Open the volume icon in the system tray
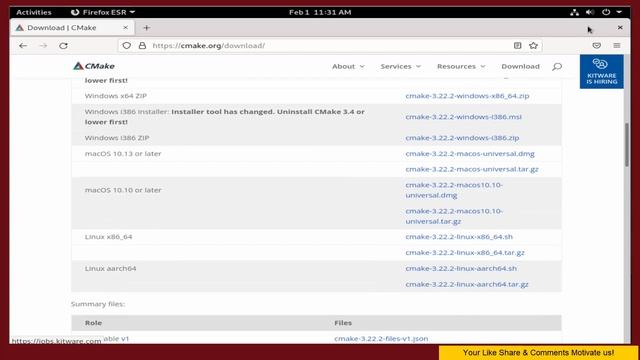The height and width of the screenshot is (360, 640). [x=590, y=12]
